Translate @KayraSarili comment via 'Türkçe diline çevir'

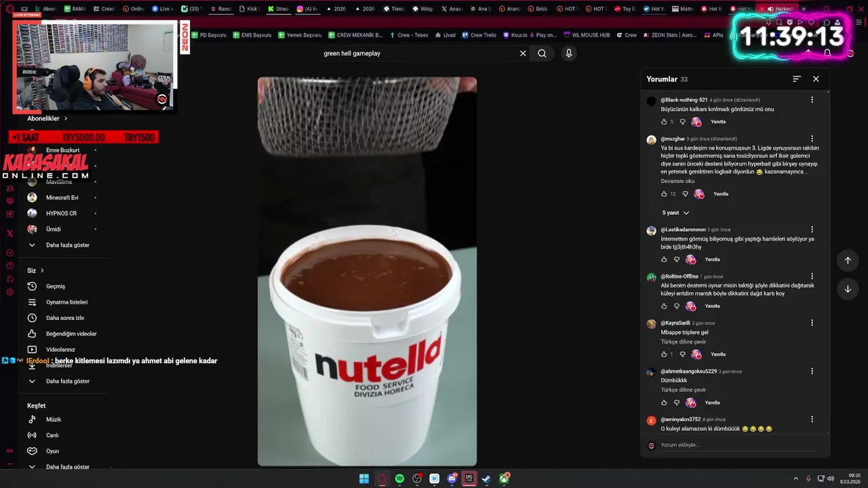click(x=684, y=342)
